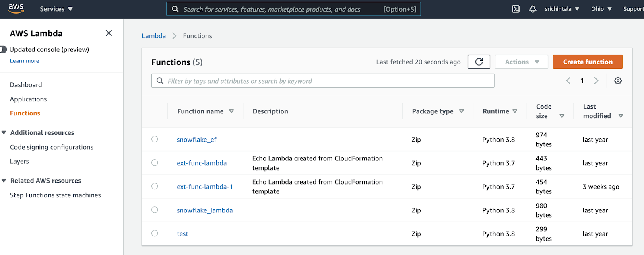Select the test function radio button

pos(155,233)
